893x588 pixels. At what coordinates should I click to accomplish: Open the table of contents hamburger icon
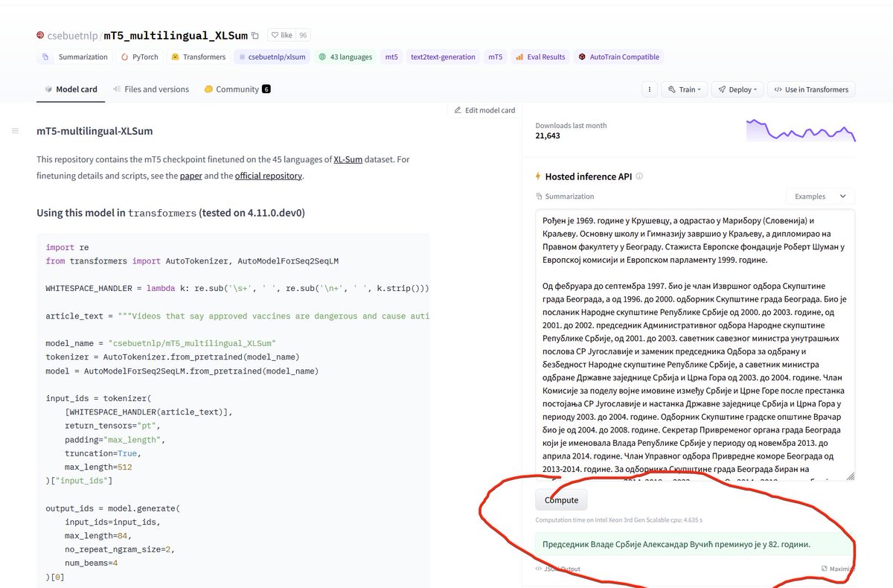[x=15, y=131]
